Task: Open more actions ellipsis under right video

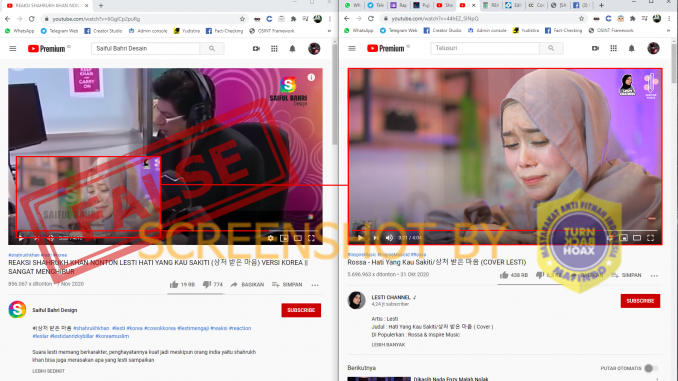Action: 654,275
